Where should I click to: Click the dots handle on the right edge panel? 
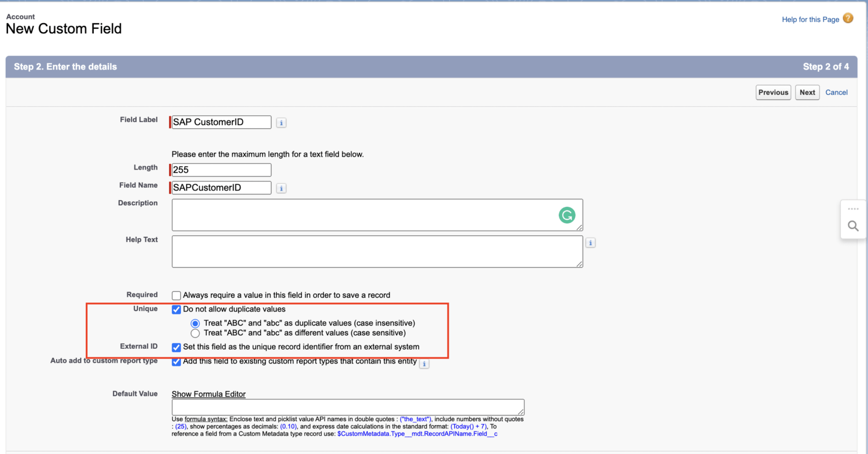pos(853,208)
